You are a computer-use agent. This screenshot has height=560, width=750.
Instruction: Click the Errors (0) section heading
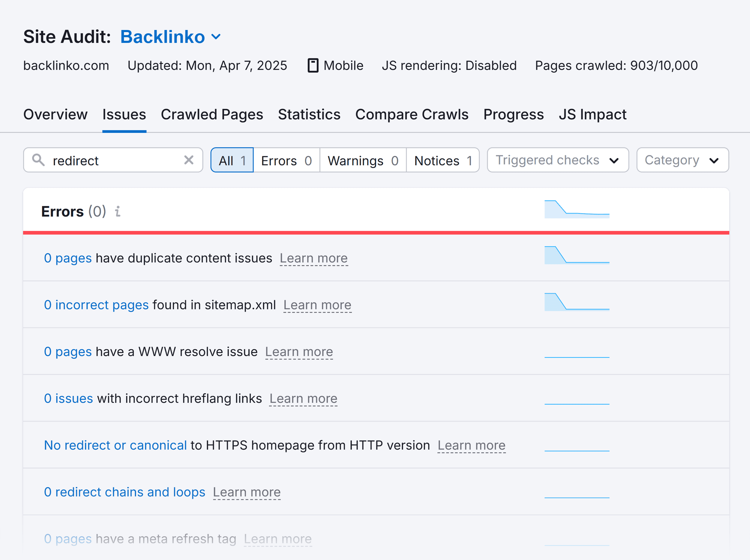click(73, 211)
